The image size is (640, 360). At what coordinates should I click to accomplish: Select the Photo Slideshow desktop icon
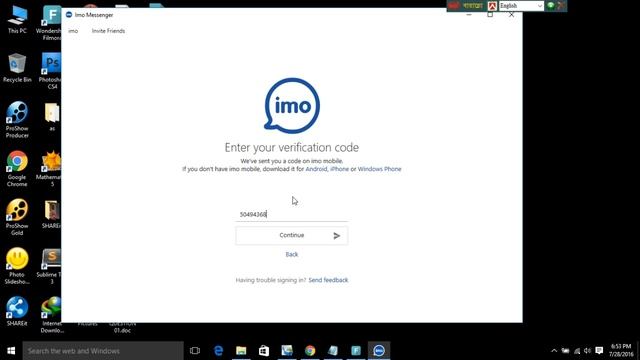tap(17, 266)
